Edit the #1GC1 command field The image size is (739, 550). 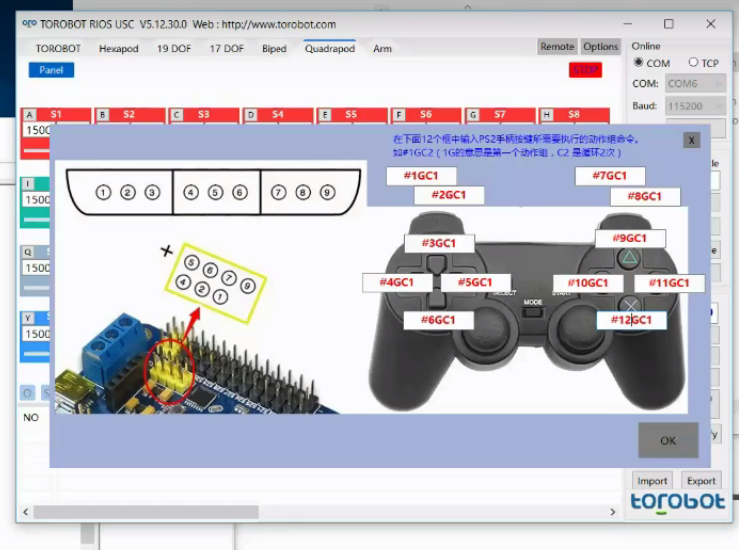point(421,176)
